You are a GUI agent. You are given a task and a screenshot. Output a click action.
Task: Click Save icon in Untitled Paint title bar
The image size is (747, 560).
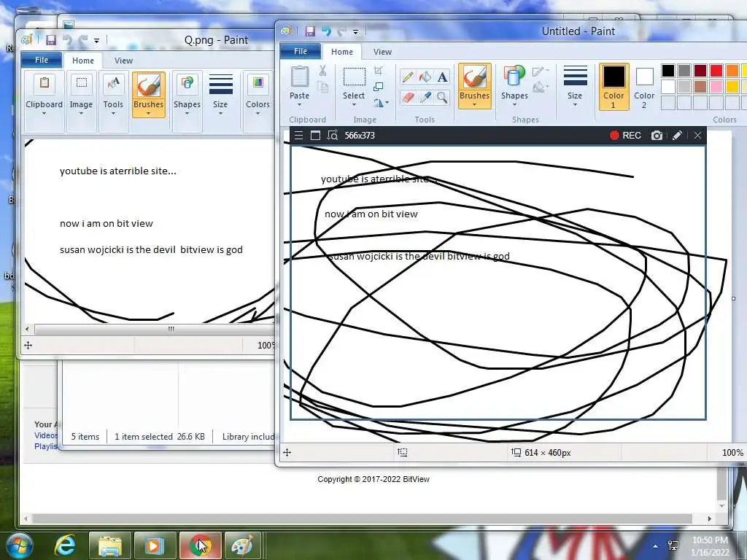click(x=310, y=31)
